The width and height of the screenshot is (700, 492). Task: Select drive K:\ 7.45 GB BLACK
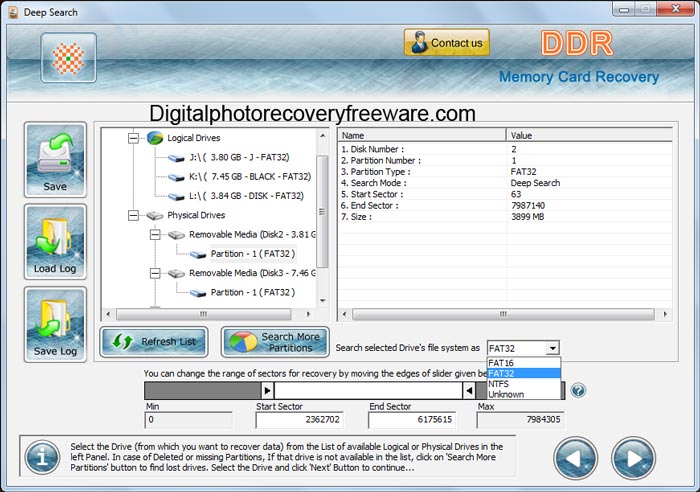pyautogui.click(x=250, y=176)
